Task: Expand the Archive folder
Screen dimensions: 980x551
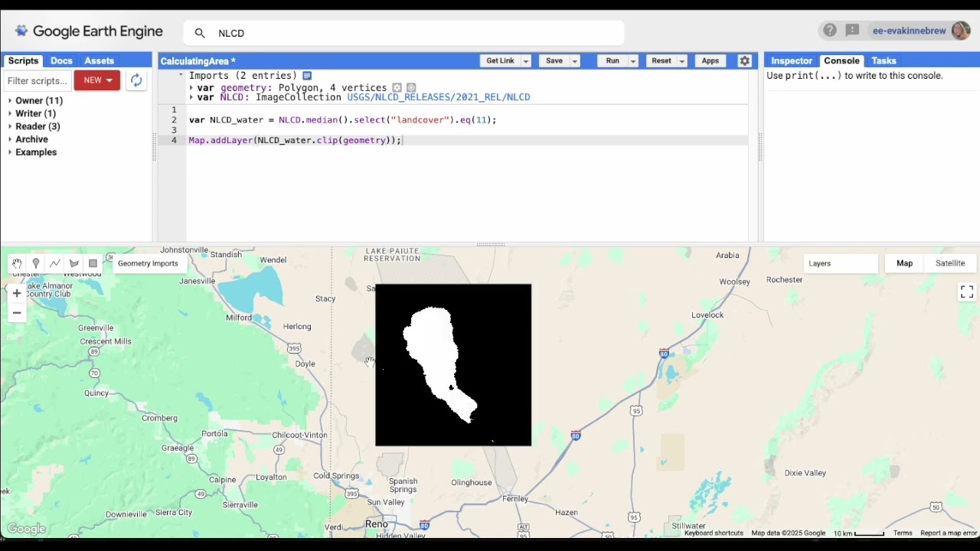Action: (x=10, y=139)
